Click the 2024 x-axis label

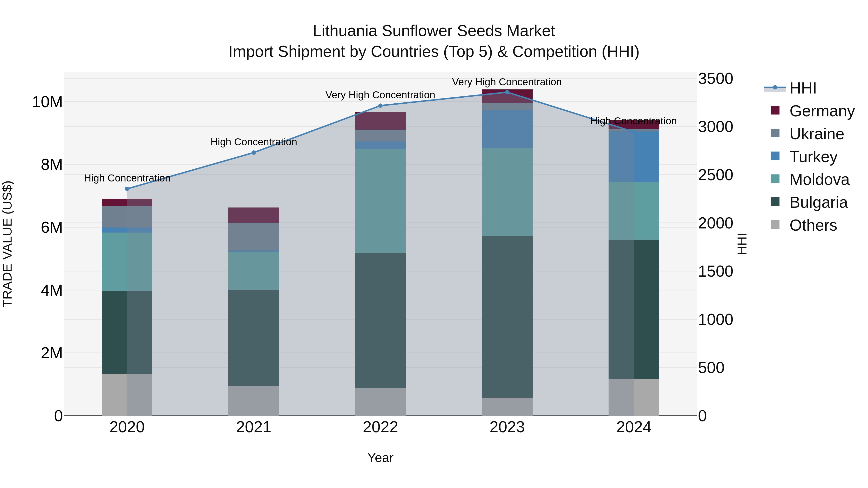click(634, 427)
